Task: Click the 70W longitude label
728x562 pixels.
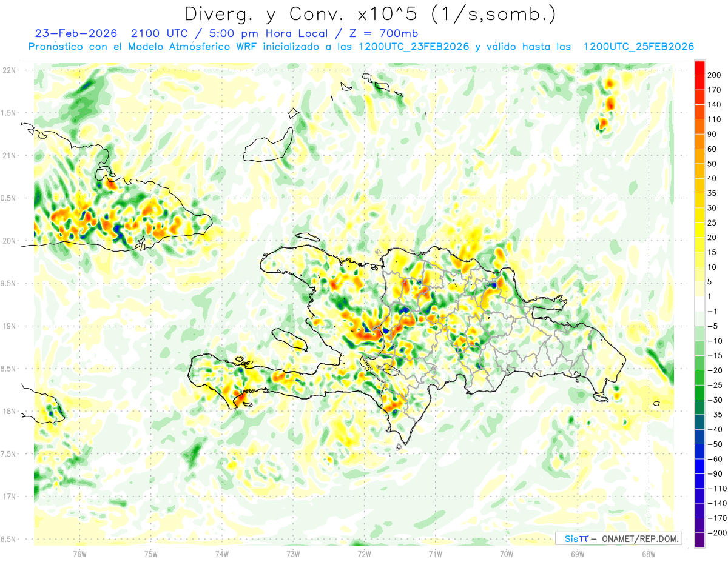Action: point(507,554)
